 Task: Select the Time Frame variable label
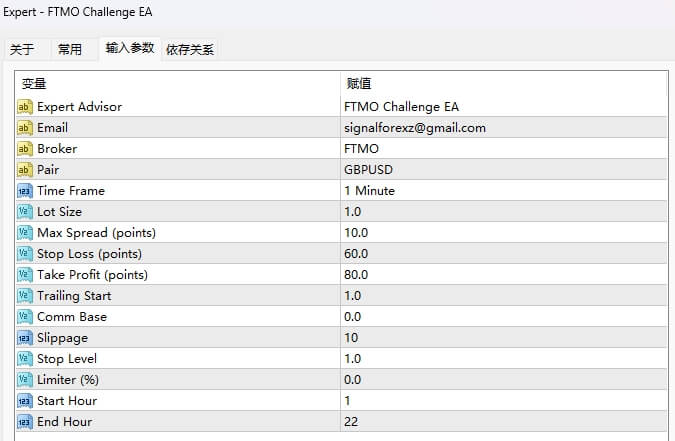[x=71, y=191]
